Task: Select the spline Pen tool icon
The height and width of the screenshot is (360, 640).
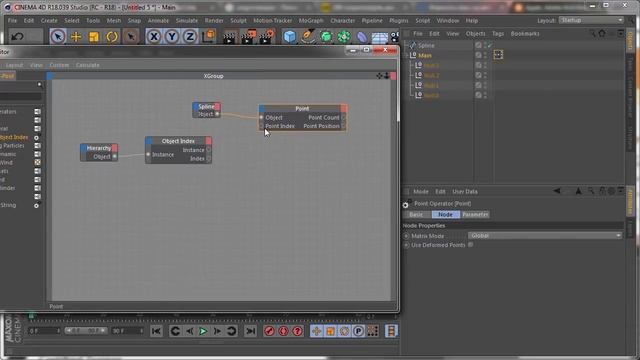Action: [308, 36]
